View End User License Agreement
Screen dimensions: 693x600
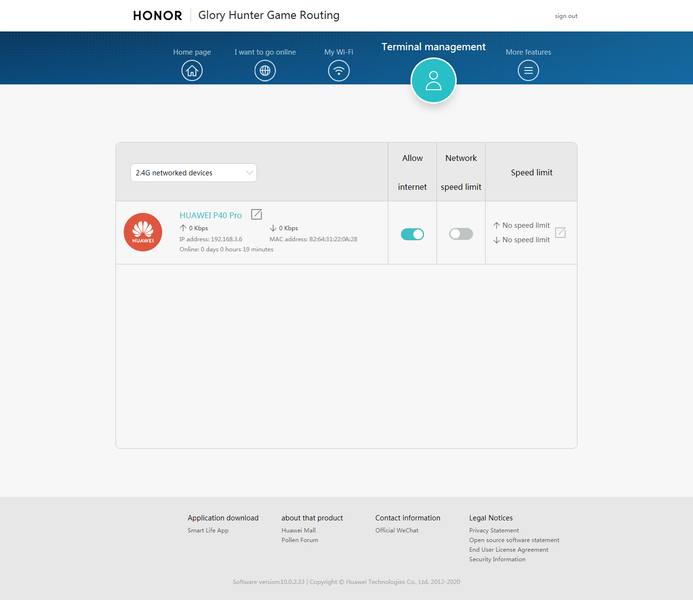coord(509,550)
